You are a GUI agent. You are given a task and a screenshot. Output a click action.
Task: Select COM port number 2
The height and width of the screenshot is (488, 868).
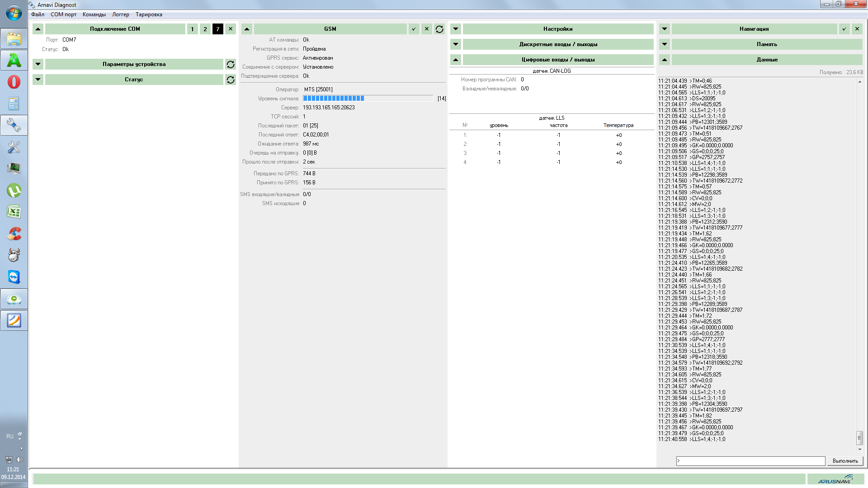(x=205, y=29)
